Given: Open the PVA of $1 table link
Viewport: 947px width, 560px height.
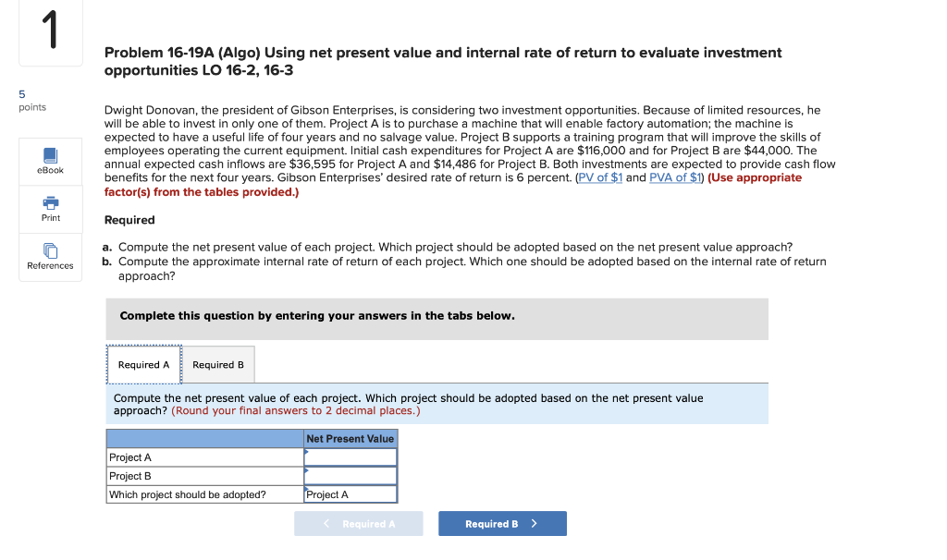Looking at the screenshot, I should click(x=674, y=177).
